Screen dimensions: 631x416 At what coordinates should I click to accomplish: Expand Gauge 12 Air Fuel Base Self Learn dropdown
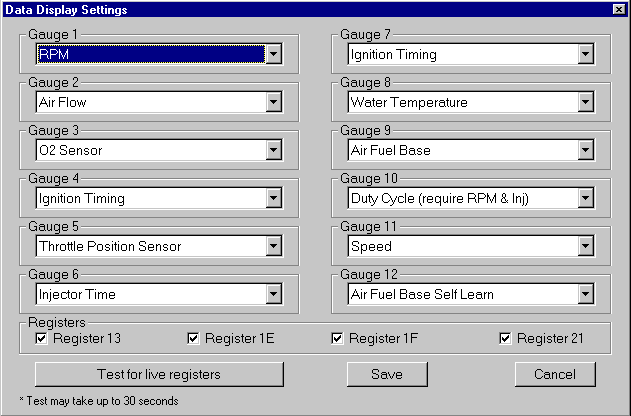click(x=585, y=295)
